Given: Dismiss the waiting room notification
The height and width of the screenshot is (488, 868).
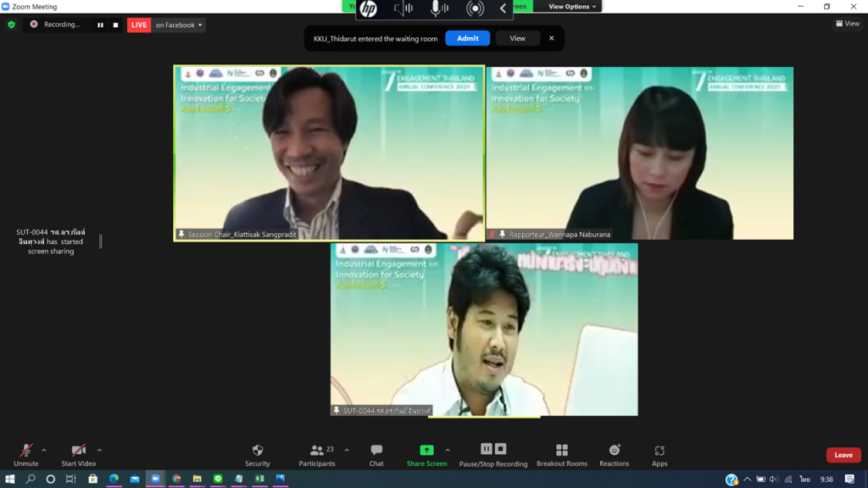Looking at the screenshot, I should pos(551,38).
